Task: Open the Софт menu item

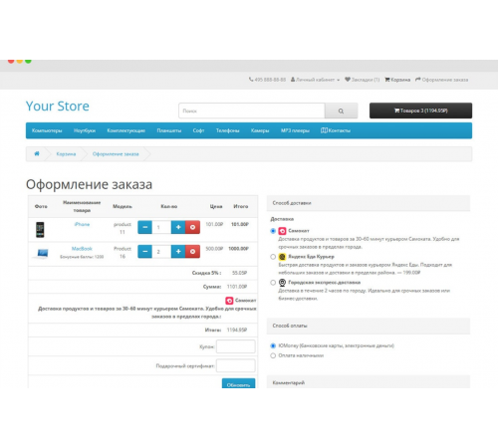Action: coord(198,130)
